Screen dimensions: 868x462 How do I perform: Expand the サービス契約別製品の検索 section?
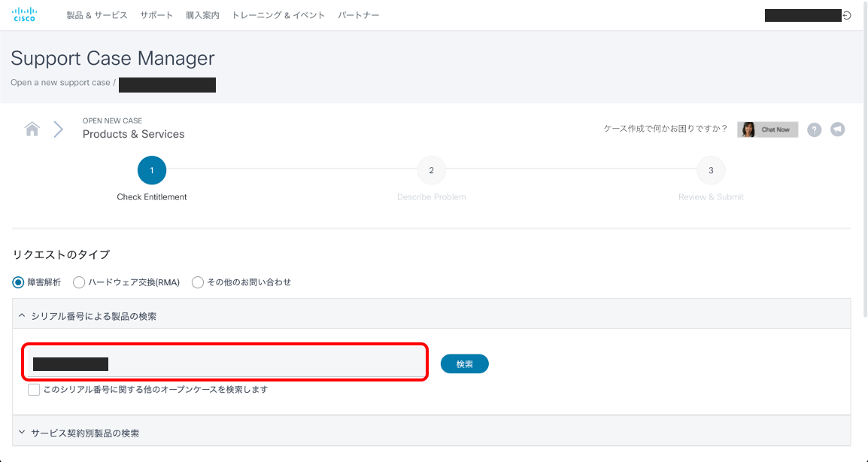(x=22, y=433)
